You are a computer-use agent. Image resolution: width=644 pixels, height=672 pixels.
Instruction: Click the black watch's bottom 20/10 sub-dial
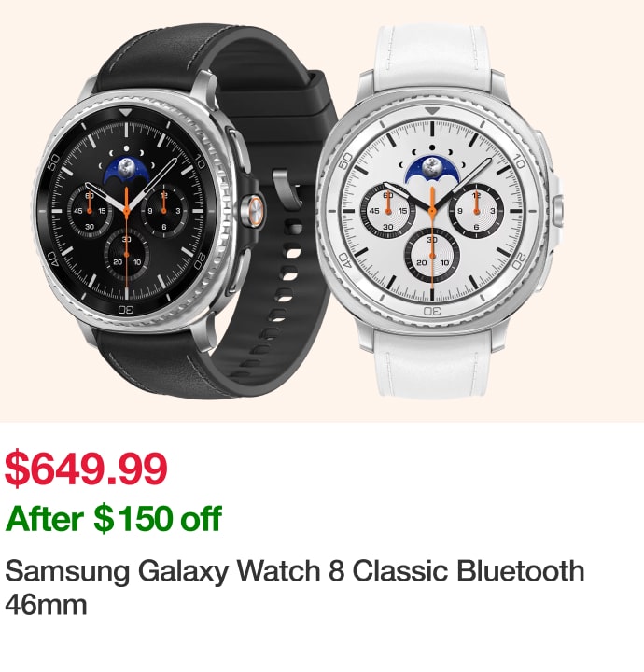click(127, 256)
